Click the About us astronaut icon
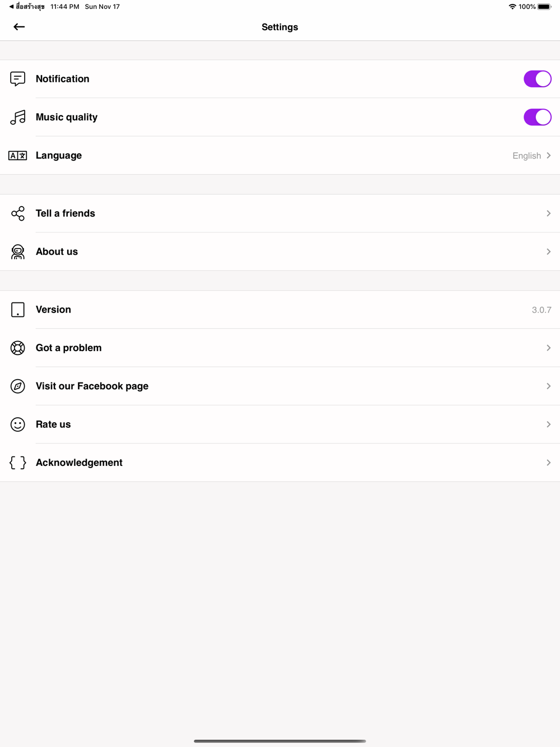The height and width of the screenshot is (747, 560). (18, 252)
